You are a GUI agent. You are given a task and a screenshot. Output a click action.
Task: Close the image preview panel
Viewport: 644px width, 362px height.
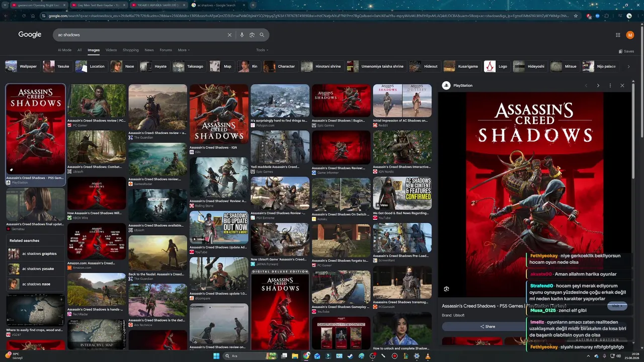coord(622,85)
